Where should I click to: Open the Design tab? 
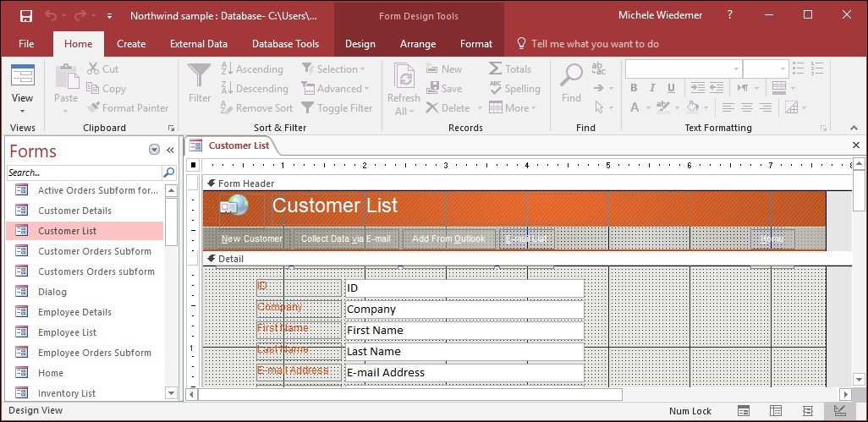(x=360, y=44)
